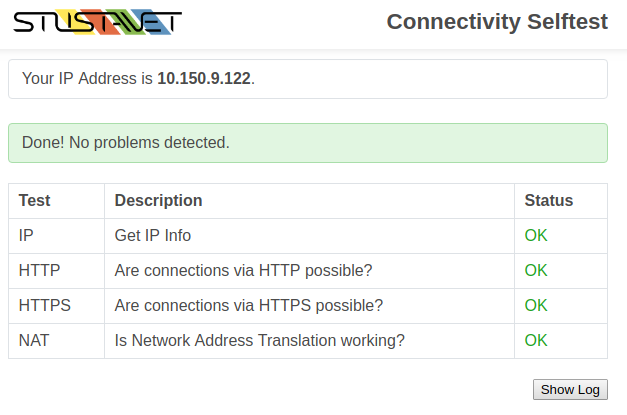Click the 'Get IP Info' description
The image size is (627, 415).
tap(153, 235)
